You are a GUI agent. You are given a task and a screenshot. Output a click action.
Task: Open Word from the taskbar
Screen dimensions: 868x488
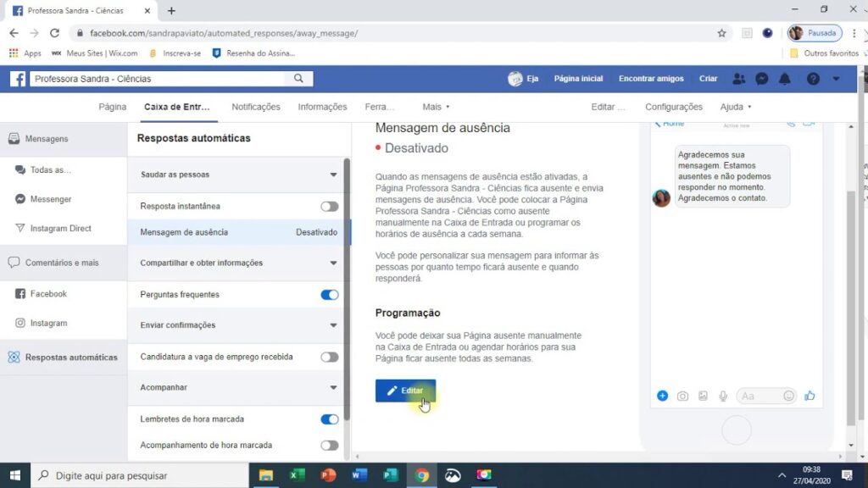pyautogui.click(x=359, y=475)
